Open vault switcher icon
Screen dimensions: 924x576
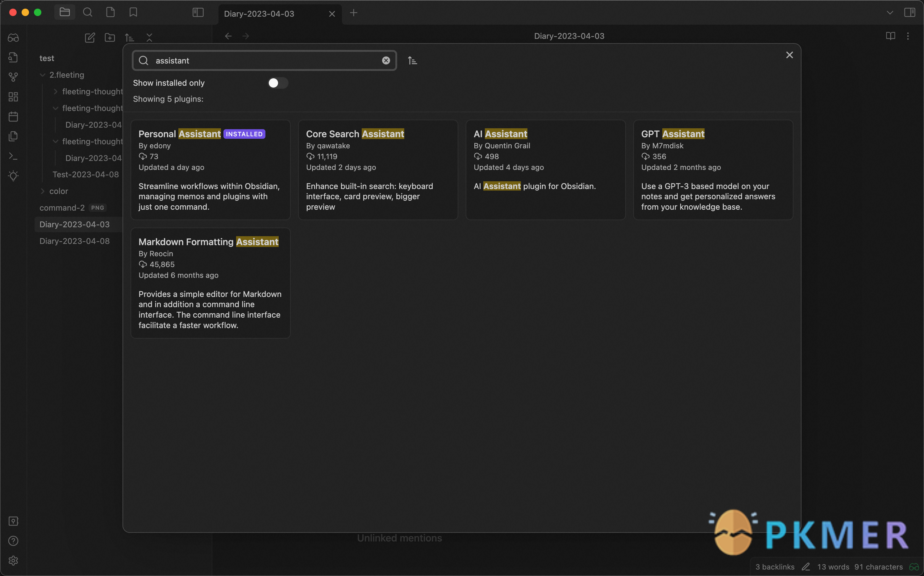[13, 521]
